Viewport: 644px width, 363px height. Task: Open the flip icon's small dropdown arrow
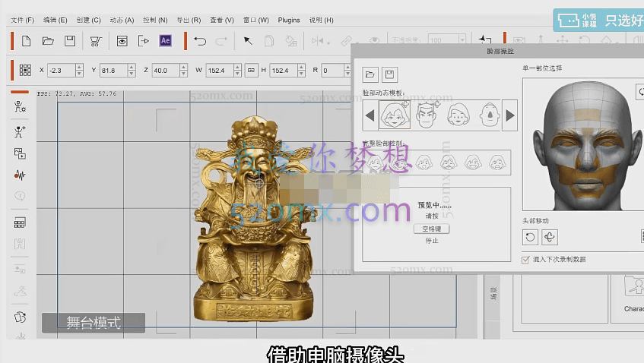pyautogui.click(x=328, y=43)
